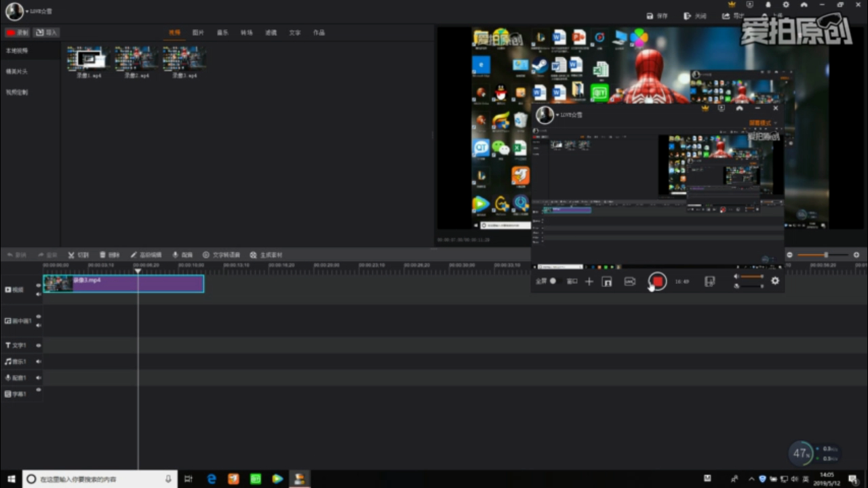Click the 删除 (delete) trash icon
The width and height of the screenshot is (868, 488).
tap(109, 255)
